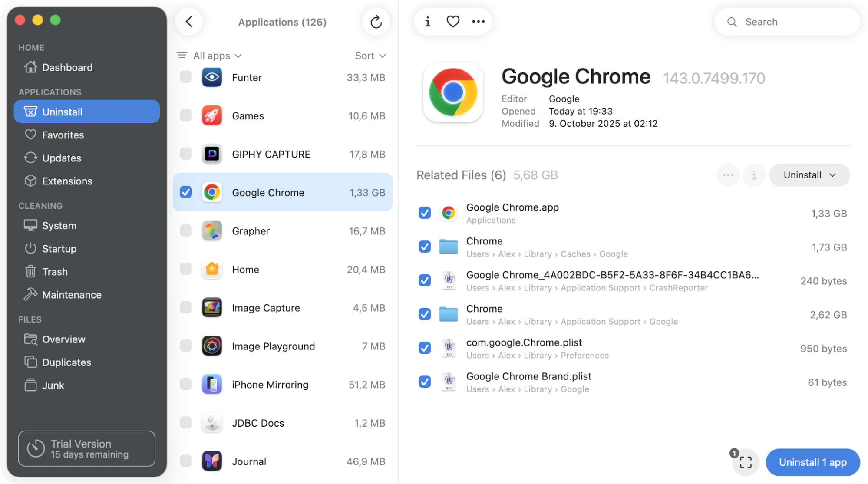Click the back arrow button

click(x=189, y=22)
